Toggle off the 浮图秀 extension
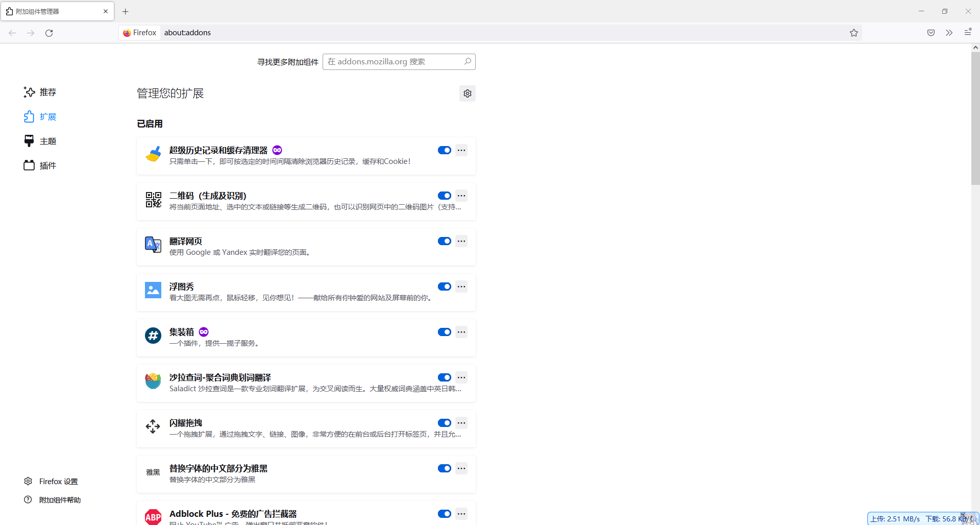The height and width of the screenshot is (525, 980). click(x=444, y=287)
